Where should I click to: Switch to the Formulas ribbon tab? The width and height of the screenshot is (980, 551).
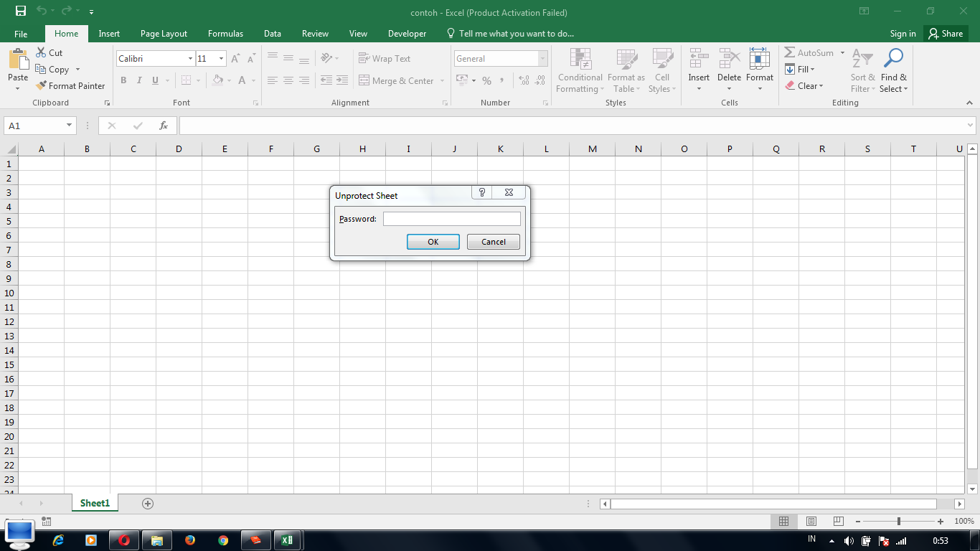[x=225, y=33]
